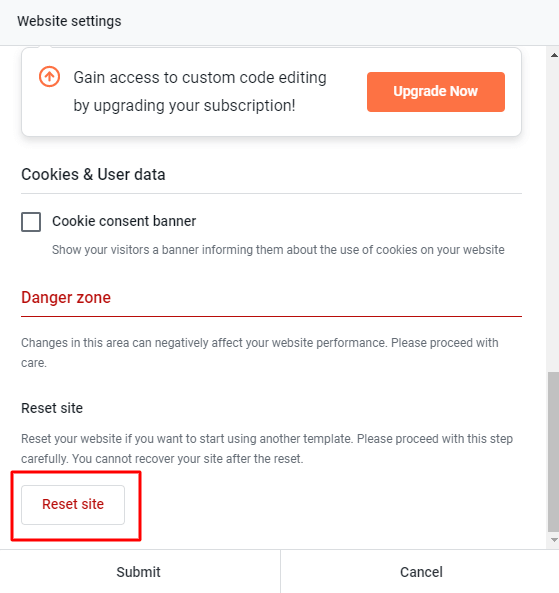Enable the Cookie consent banner checkbox

[31, 222]
